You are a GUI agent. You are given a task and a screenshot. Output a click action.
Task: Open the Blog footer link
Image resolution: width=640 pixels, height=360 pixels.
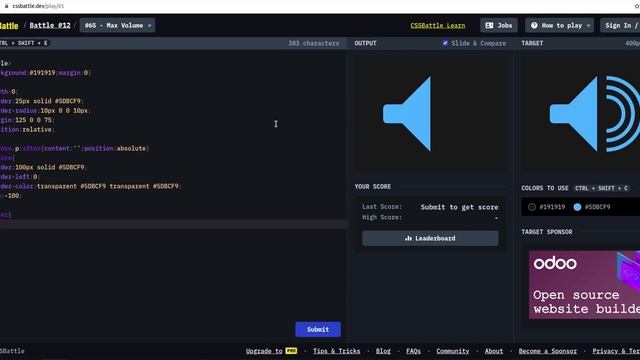coord(383,351)
